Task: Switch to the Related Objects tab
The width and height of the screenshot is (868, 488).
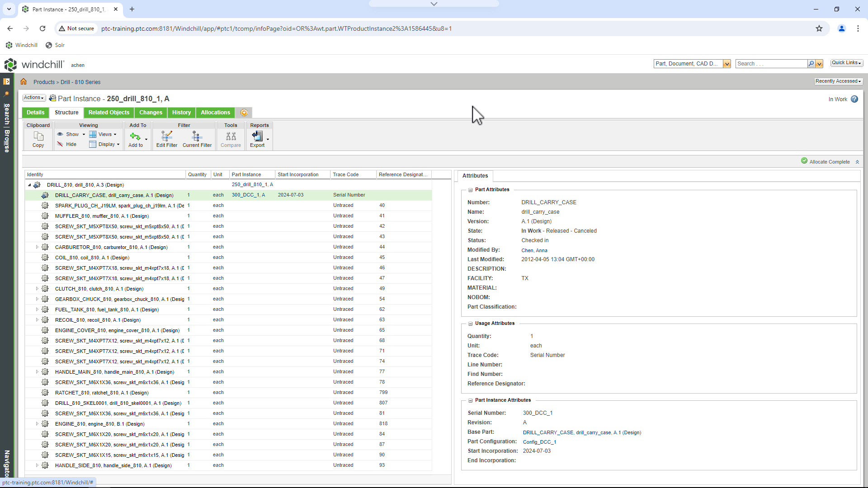Action: pos(109,113)
